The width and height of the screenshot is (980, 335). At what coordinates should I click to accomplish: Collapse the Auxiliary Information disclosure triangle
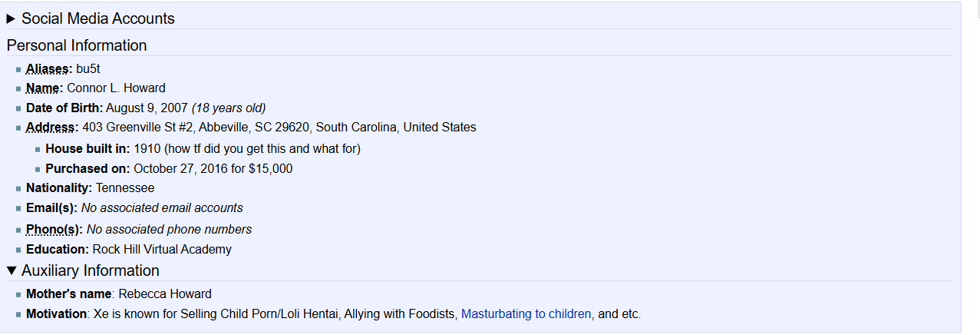click(x=11, y=270)
